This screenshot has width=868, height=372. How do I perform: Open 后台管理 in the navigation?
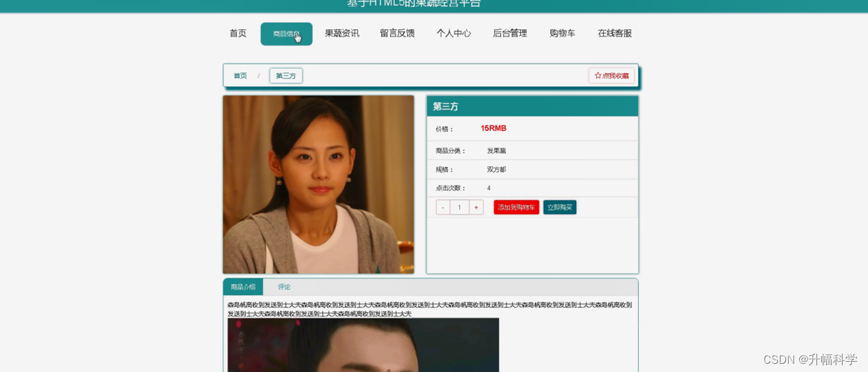coord(510,33)
